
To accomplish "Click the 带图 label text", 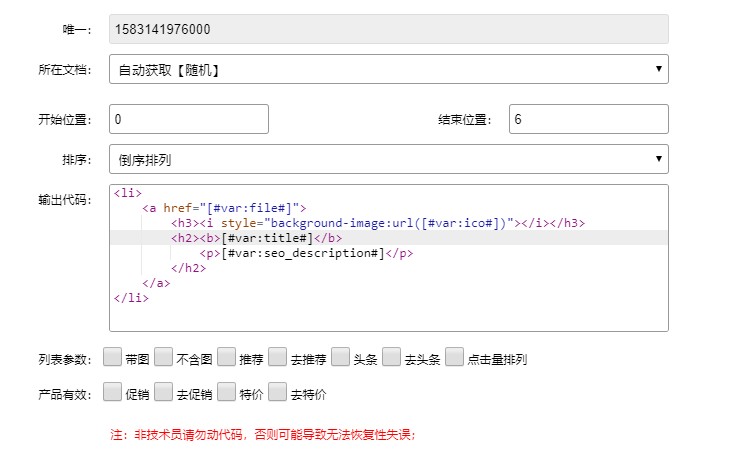I will coord(138,360).
